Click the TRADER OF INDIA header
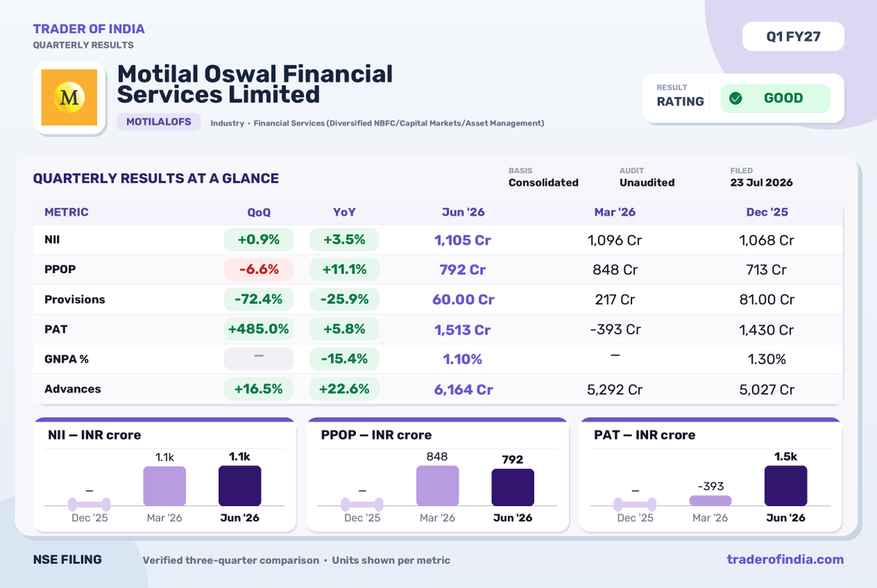877x588 pixels. tap(88, 29)
